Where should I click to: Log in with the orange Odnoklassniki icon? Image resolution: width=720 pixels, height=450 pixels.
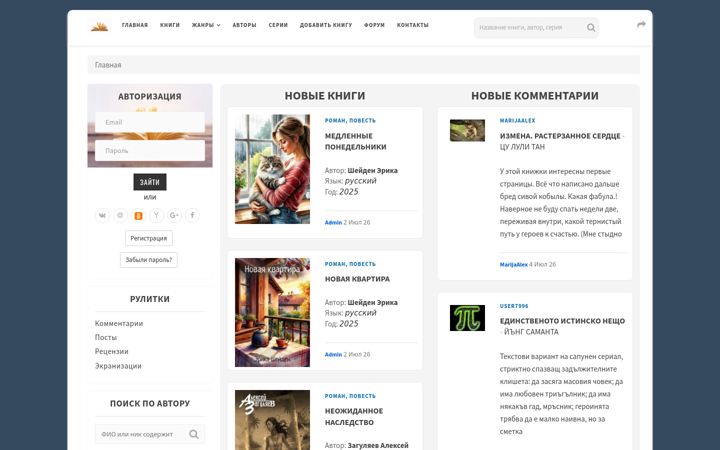tap(138, 215)
